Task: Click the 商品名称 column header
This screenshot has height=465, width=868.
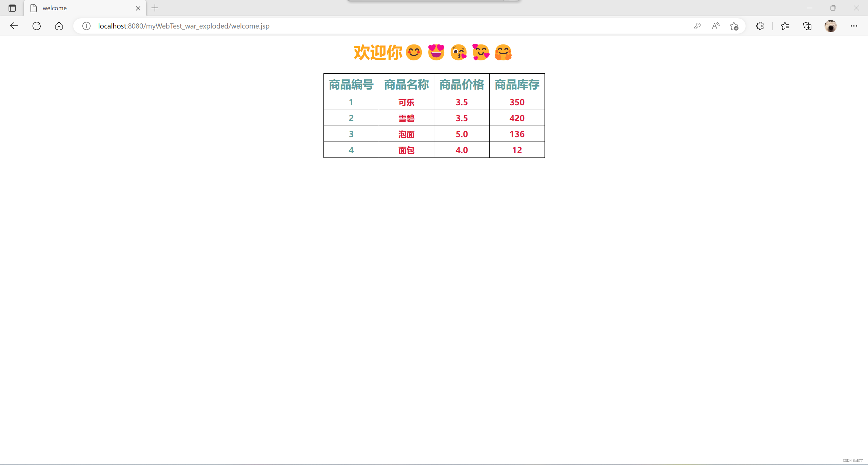Action: 407,84
